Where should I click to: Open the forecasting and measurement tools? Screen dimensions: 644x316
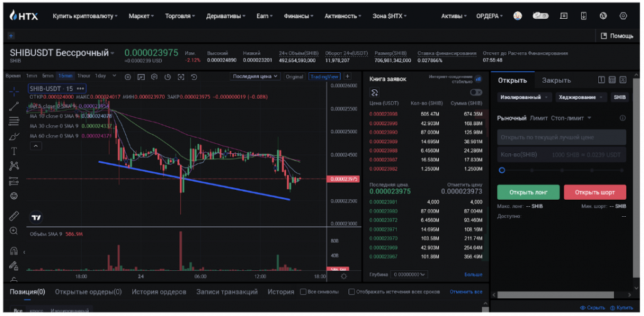[x=14, y=182]
